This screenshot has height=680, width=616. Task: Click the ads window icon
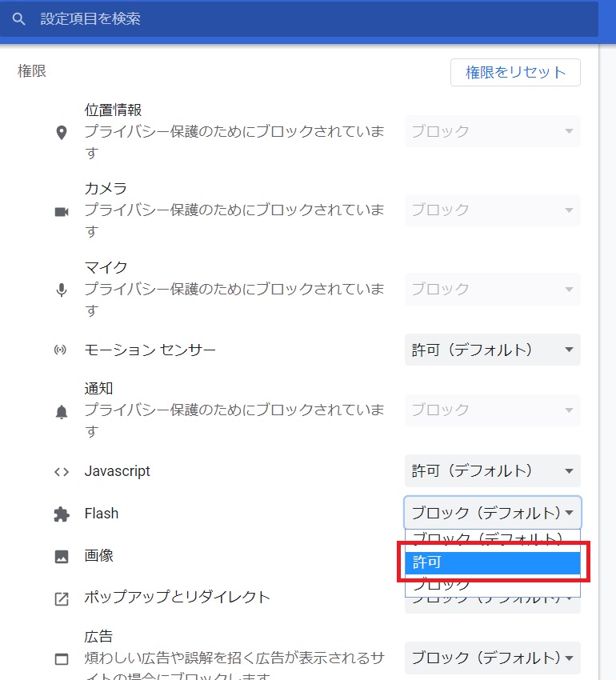[62, 659]
